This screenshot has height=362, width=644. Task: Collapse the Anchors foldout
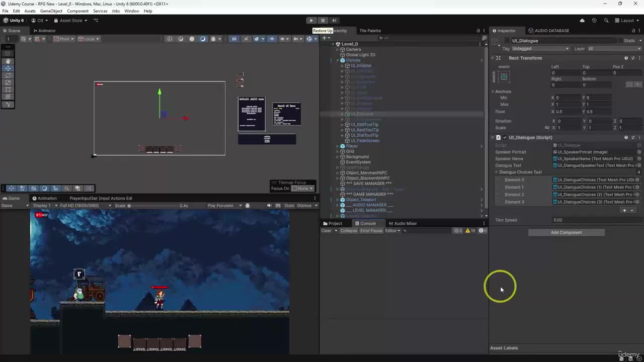[493, 92]
